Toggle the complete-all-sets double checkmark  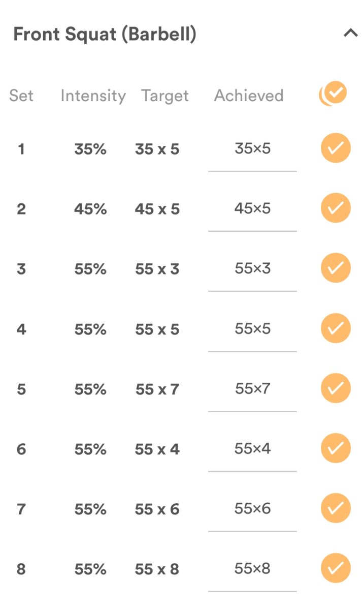point(334,94)
